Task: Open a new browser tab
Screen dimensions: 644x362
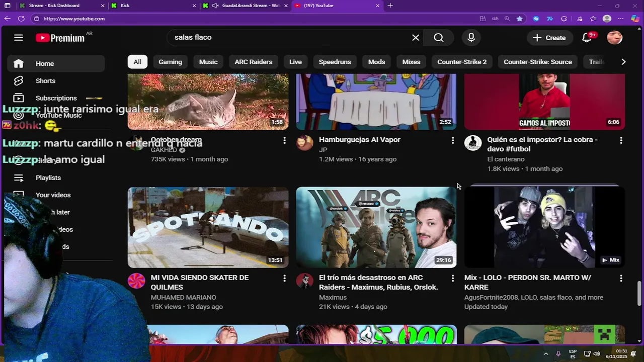Action: pyautogui.click(x=390, y=6)
